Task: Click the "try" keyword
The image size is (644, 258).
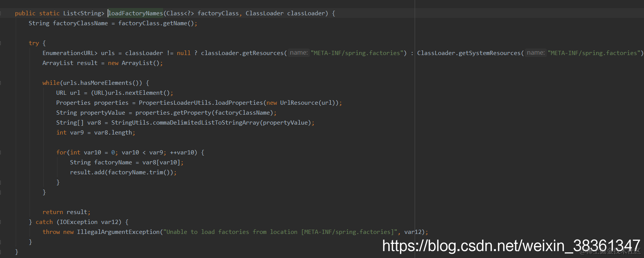Action: (x=34, y=43)
